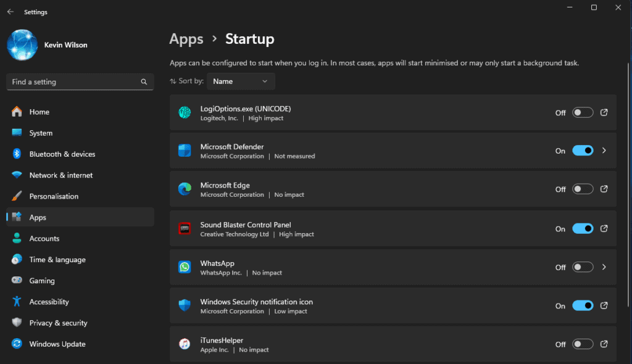The height and width of the screenshot is (364, 632).
Task: Open Time & language settings
Action: pyautogui.click(x=80, y=260)
